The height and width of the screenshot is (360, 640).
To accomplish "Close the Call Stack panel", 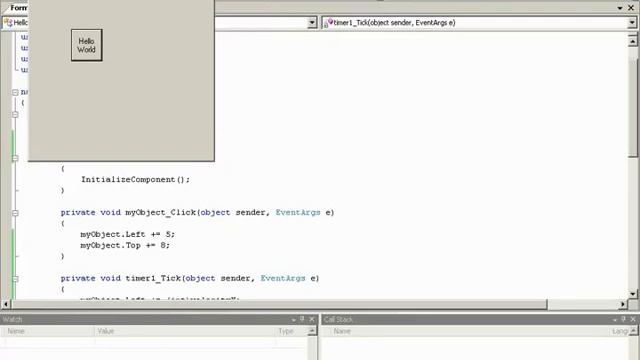I will tap(633, 319).
